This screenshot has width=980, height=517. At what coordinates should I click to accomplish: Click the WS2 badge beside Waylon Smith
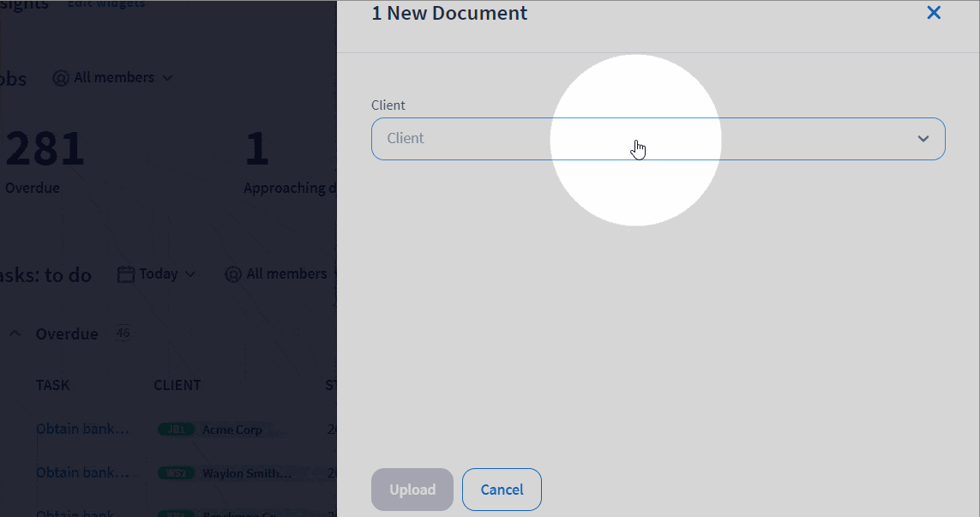pyautogui.click(x=176, y=473)
